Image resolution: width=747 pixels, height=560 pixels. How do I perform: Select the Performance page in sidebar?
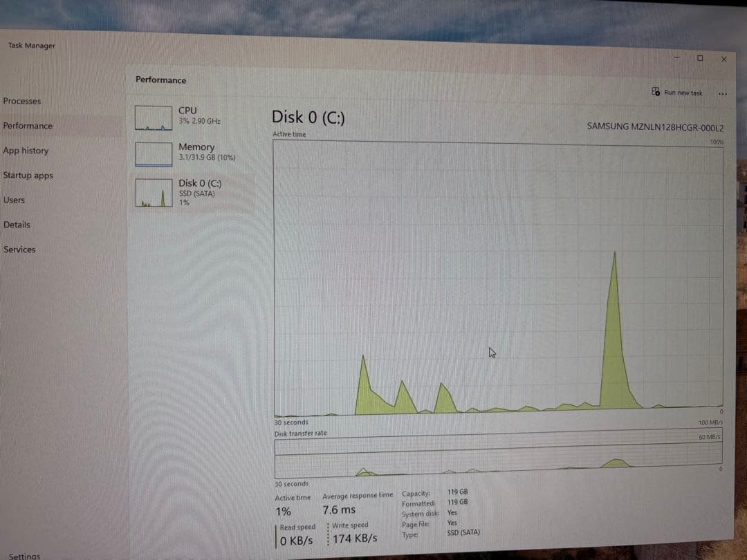coord(28,126)
